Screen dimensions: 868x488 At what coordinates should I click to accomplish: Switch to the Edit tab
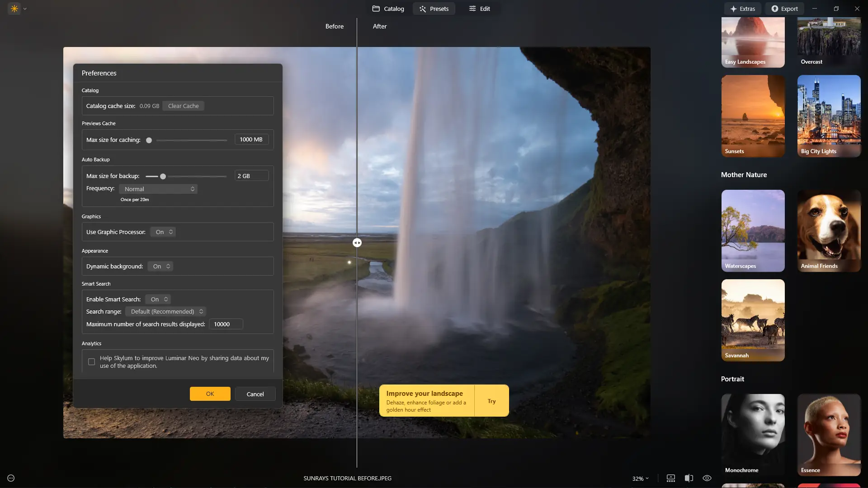point(479,9)
